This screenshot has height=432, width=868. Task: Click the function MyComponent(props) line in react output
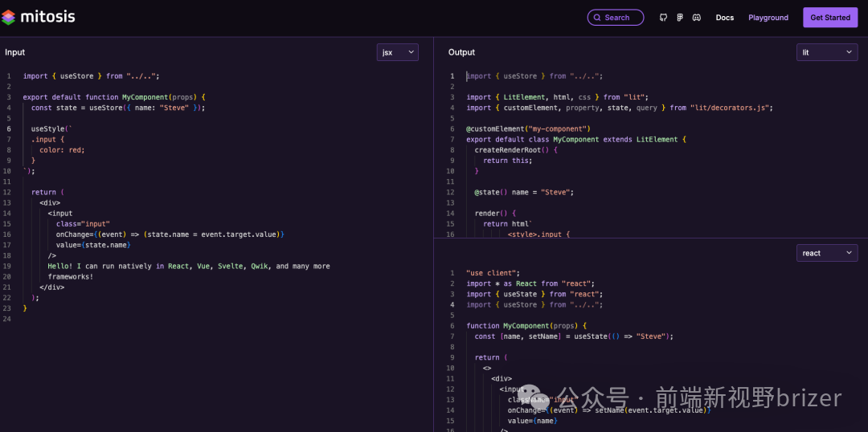point(526,326)
